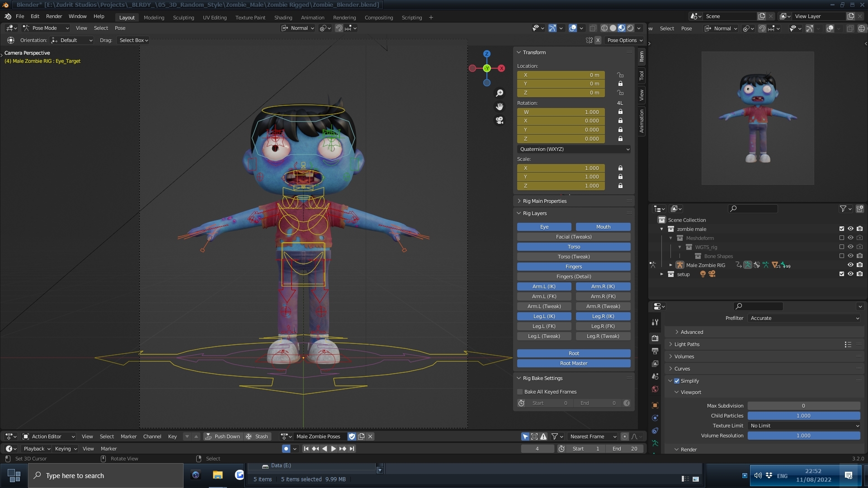Click the zoom magnifier viewport icon
Image resolution: width=868 pixels, height=488 pixels.
pyautogui.click(x=500, y=93)
